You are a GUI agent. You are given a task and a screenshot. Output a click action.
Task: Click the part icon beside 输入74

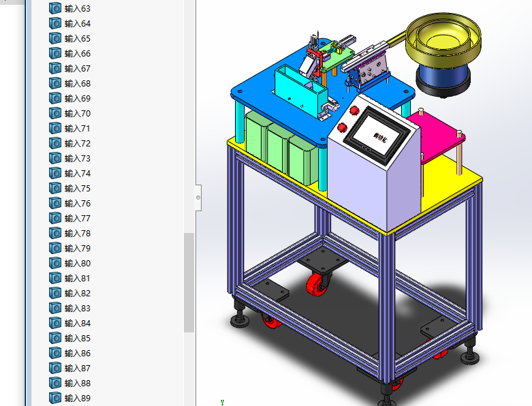point(55,173)
